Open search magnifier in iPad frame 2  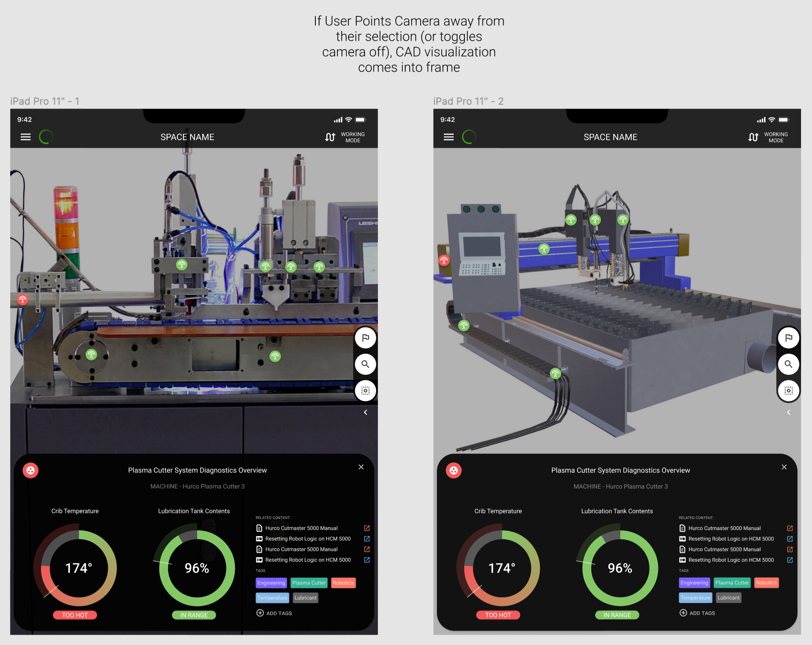pyautogui.click(x=788, y=364)
